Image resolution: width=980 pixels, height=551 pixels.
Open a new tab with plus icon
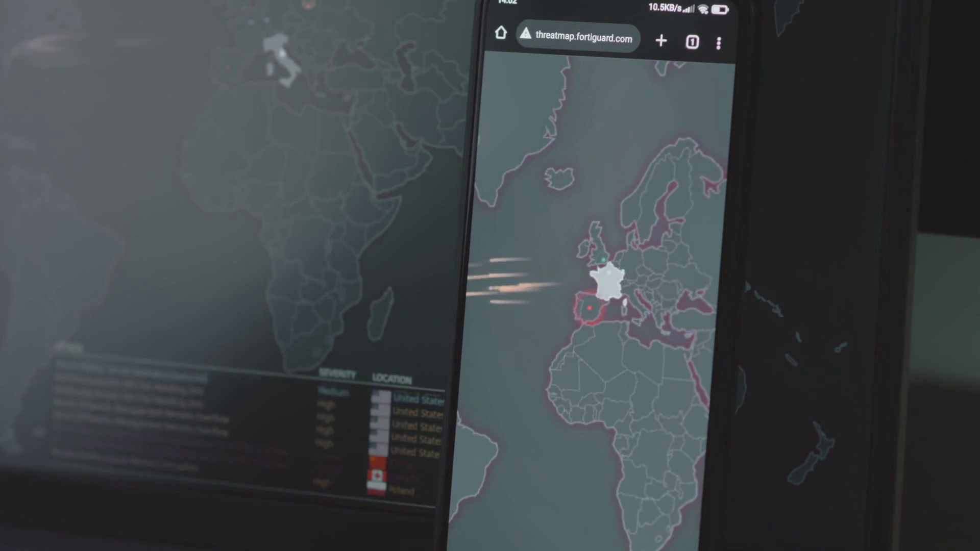661,41
